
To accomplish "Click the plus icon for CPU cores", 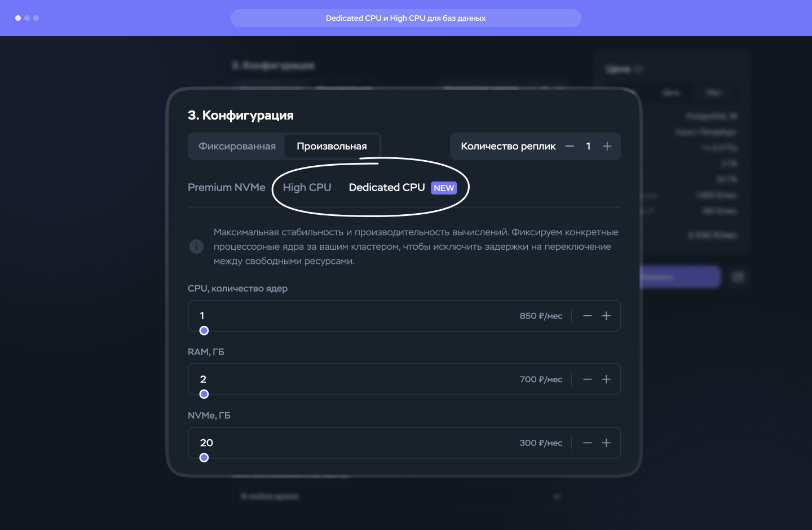I will 606,316.
